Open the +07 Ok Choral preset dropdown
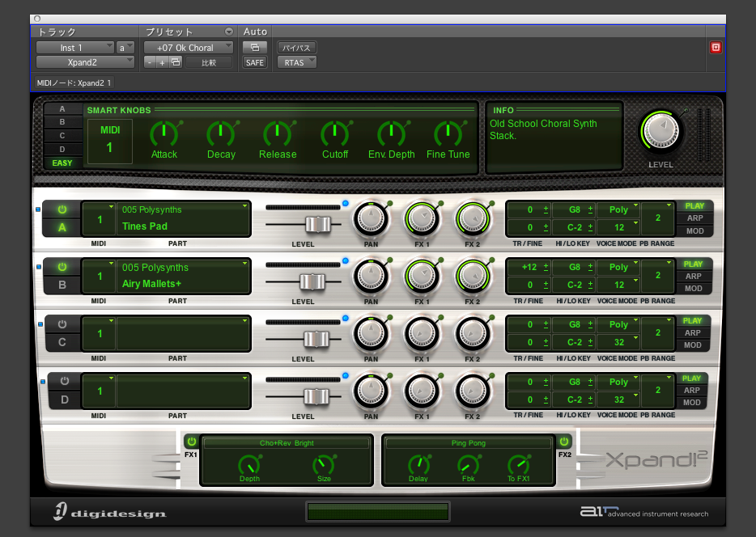This screenshot has height=537, width=756. point(189,47)
